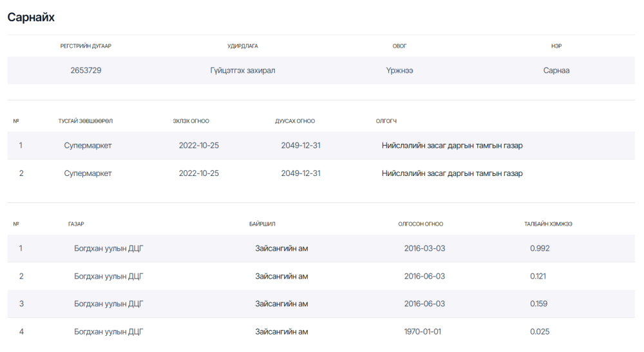Click the second Нийслэлийн засаг даргын тамгын газар issuer
The height and width of the screenshot is (352, 644).
pos(452,173)
